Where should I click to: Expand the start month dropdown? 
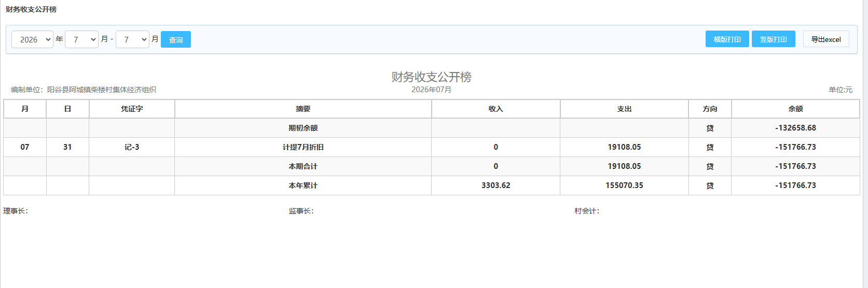point(81,39)
